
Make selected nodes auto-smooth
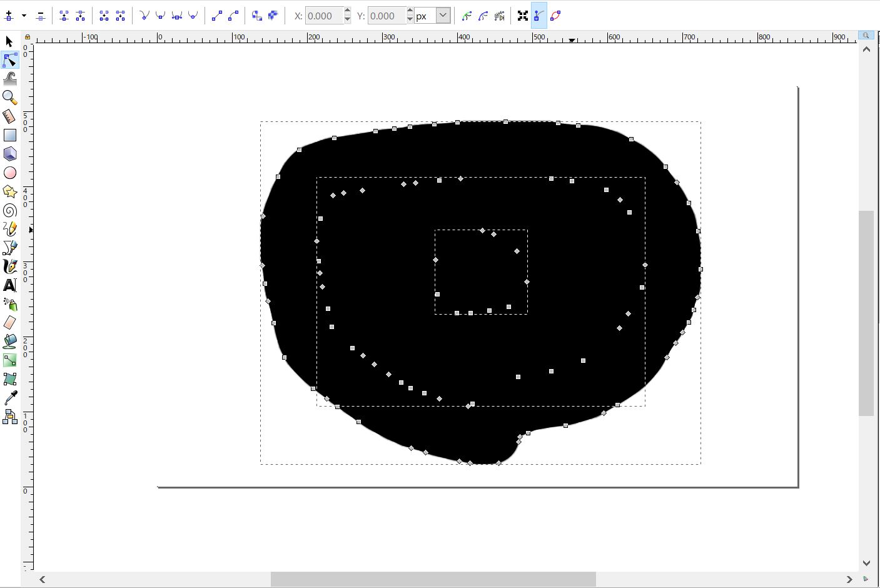point(193,16)
